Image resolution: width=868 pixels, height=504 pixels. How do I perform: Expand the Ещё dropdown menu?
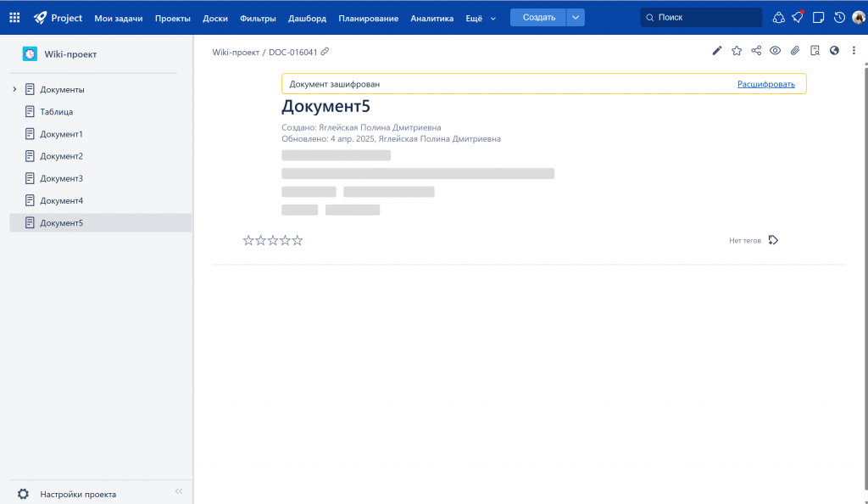point(481,19)
